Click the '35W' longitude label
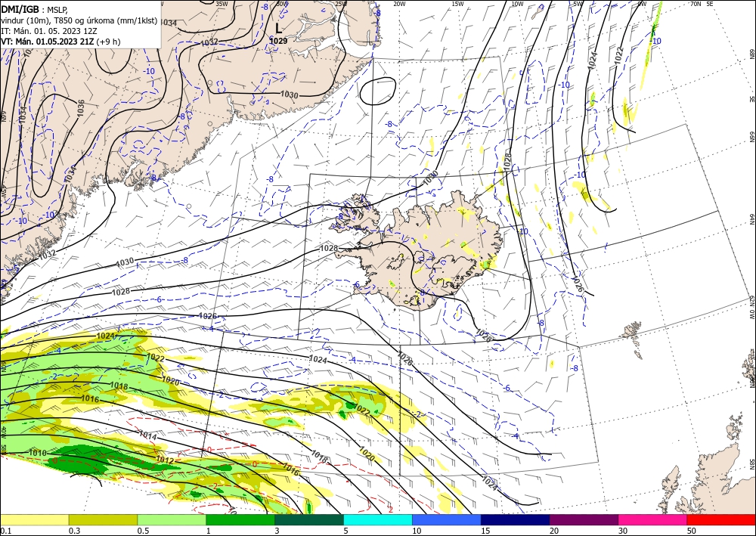The image size is (756, 536). (x=222, y=4)
